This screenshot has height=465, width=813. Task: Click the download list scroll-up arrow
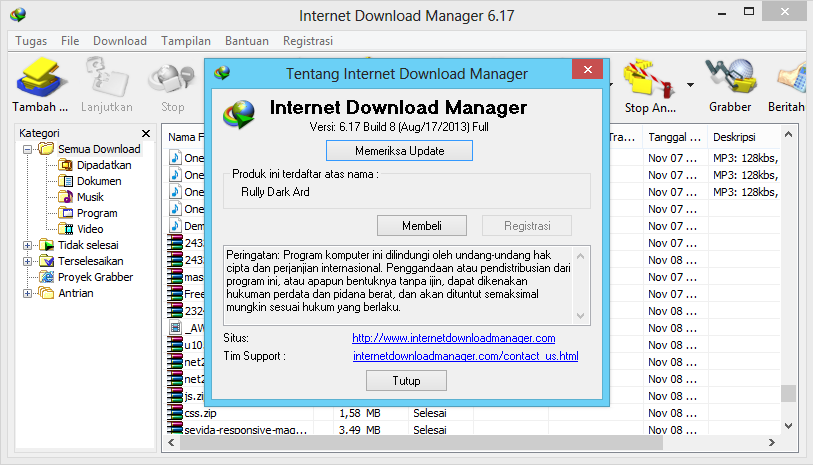[789, 135]
